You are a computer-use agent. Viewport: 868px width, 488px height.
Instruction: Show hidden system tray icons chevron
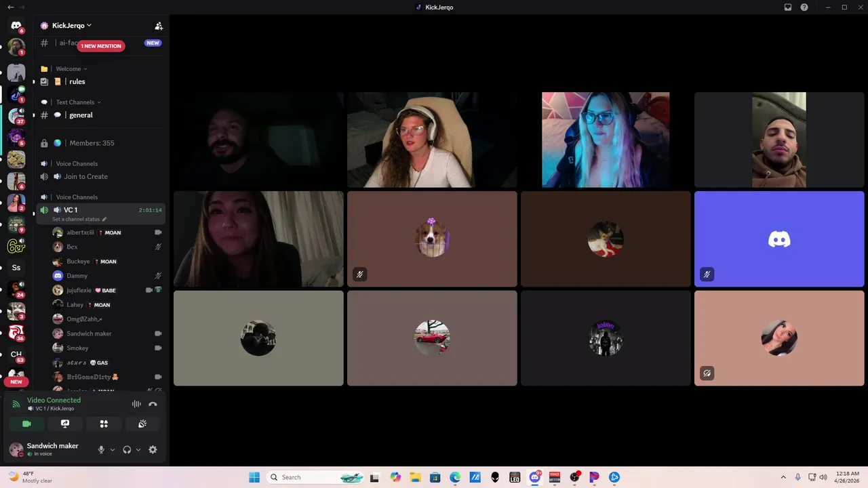click(x=783, y=477)
